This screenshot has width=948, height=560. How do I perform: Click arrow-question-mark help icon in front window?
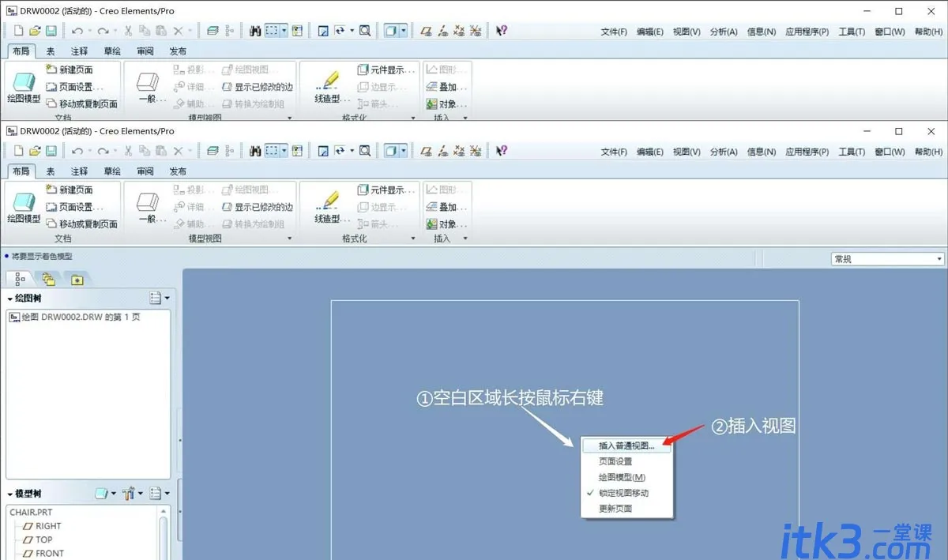(502, 151)
